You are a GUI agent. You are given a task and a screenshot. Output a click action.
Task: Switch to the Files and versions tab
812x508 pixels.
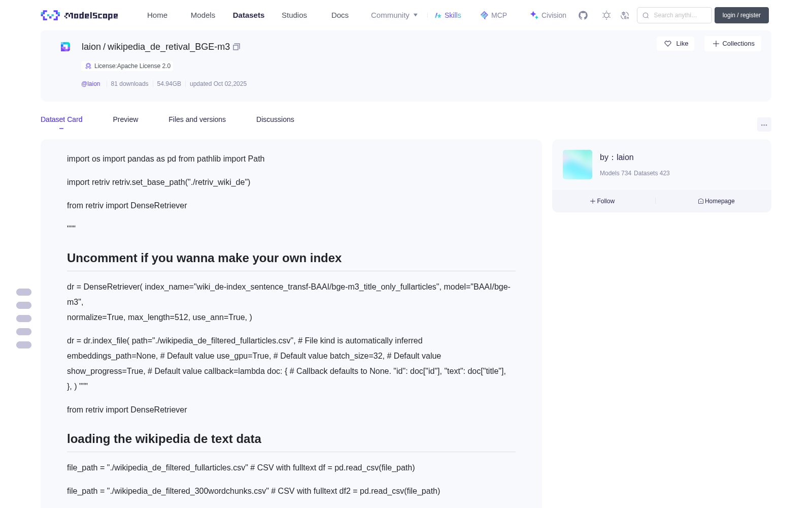click(197, 119)
